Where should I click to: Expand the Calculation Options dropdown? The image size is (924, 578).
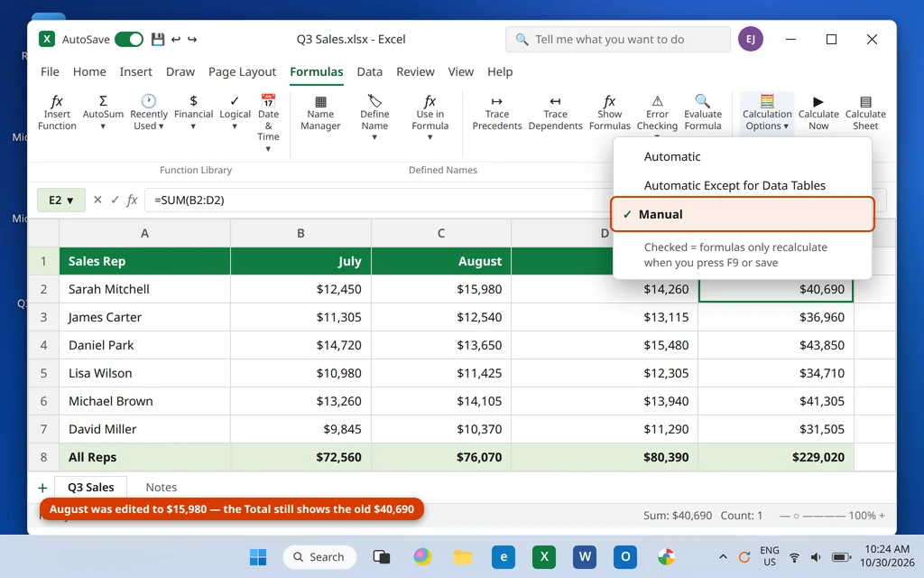point(767,113)
